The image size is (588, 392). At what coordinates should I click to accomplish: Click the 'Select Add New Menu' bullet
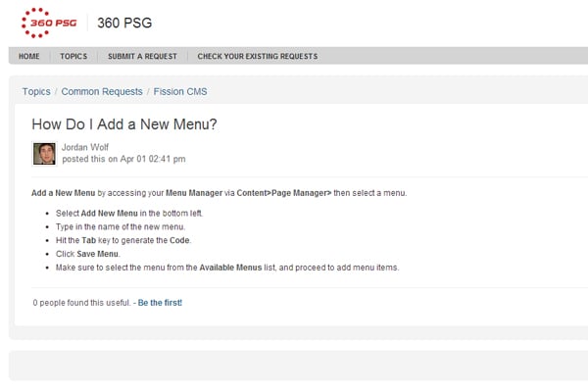pos(129,214)
